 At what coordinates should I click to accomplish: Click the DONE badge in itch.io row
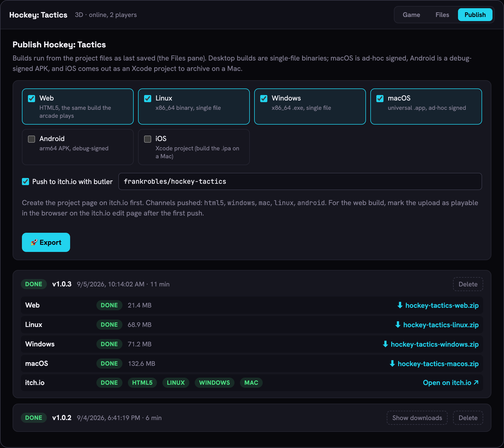(x=109, y=383)
